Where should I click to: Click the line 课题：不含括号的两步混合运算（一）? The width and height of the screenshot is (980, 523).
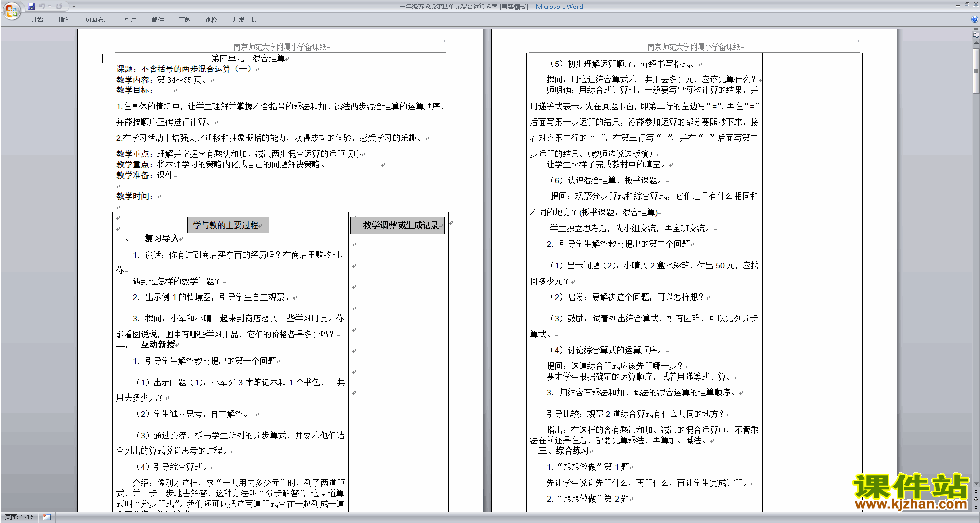[184, 69]
